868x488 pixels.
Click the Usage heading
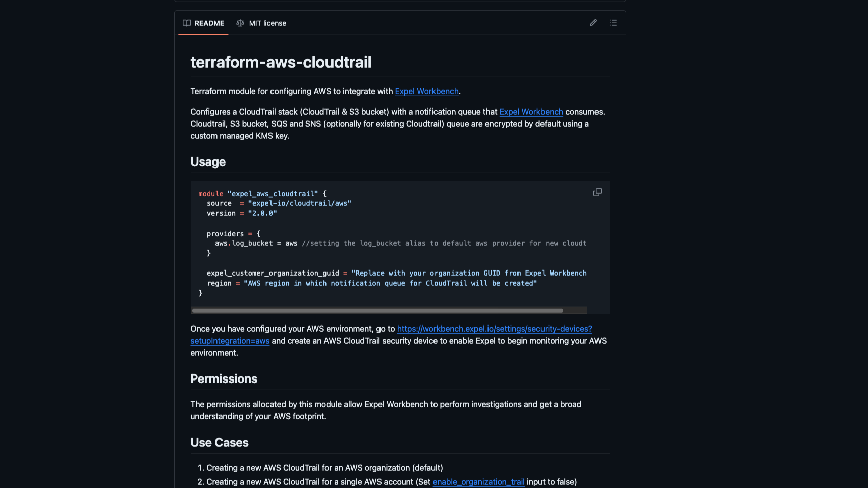pyautogui.click(x=208, y=162)
